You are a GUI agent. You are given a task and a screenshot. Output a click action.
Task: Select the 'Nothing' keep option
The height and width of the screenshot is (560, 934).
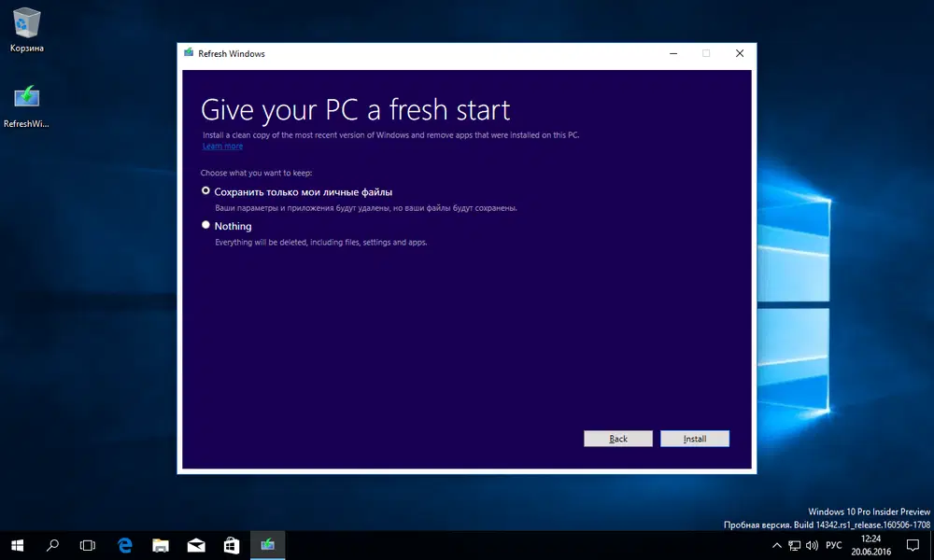205,225
